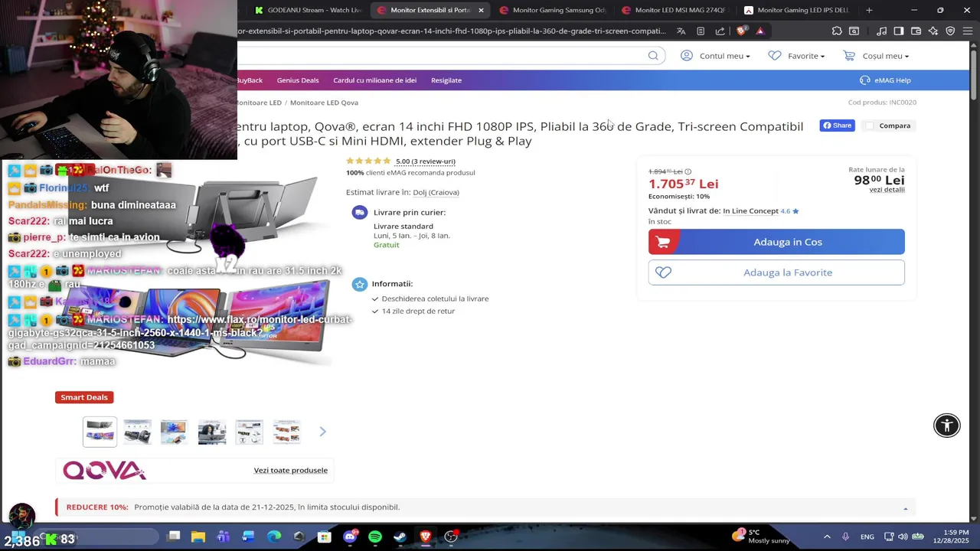Click vezi detalii under monthly rates
Screen dimensions: 980x551
tap(887, 190)
